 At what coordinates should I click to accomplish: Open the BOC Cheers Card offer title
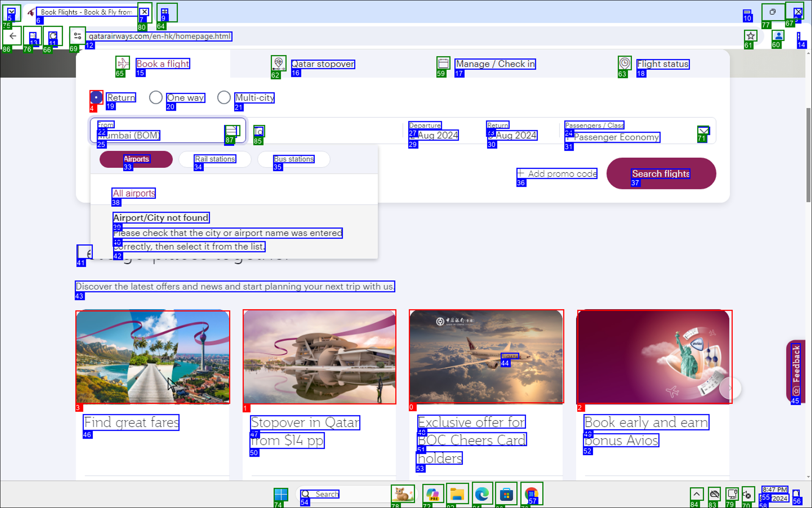pos(471,440)
